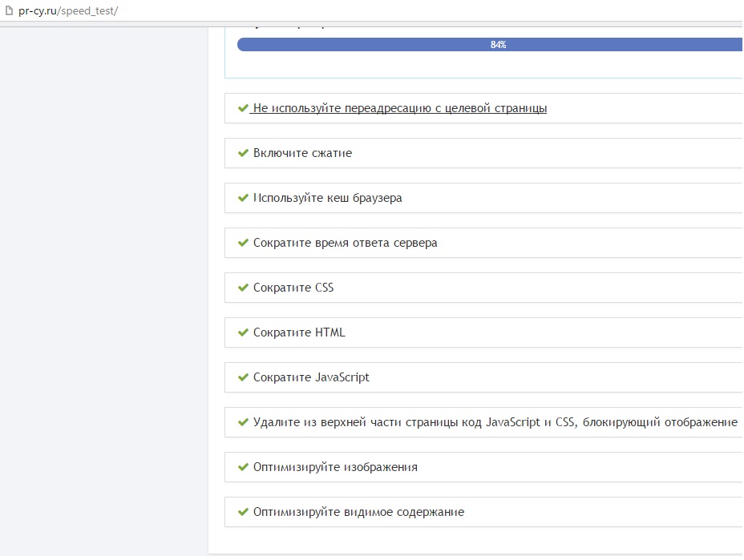Click checkmark beside "Удалите из верхней части страницы"
The height and width of the screenshot is (560, 744).
pos(243,422)
